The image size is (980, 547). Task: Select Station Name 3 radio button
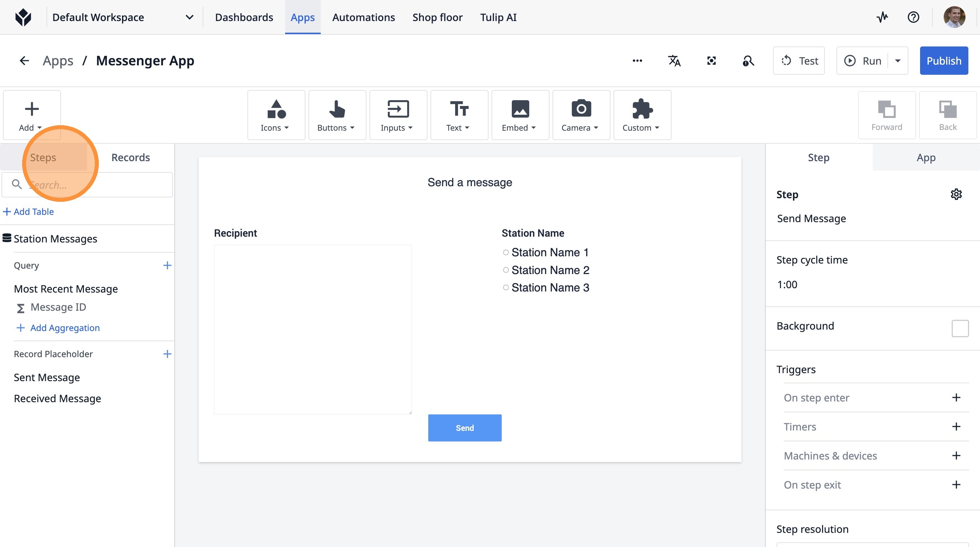click(x=506, y=288)
